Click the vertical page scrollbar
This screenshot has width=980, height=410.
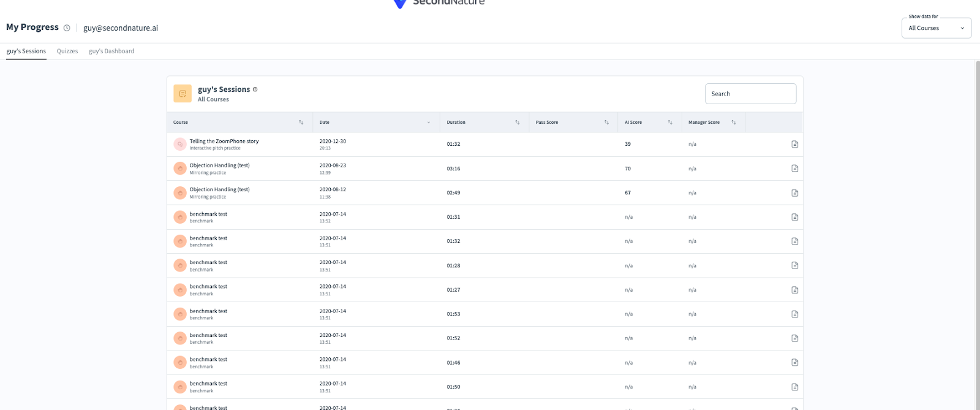pyautogui.click(x=977, y=233)
